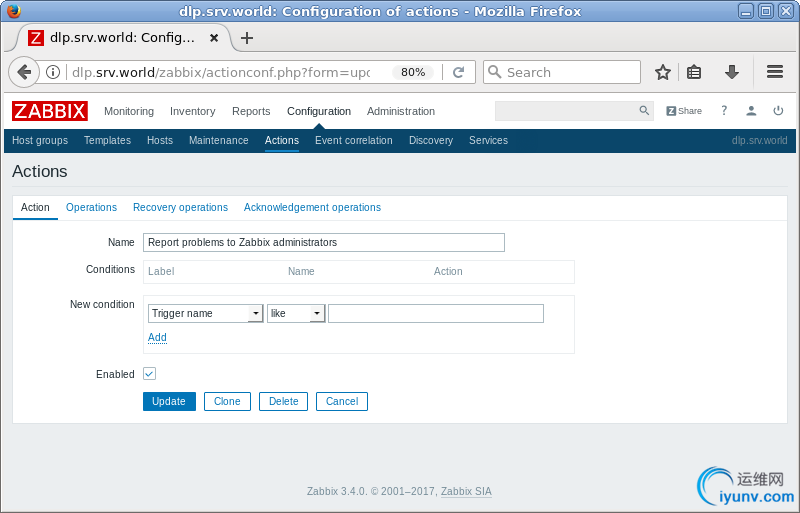Open the Trigger name condition dropdown

(x=205, y=313)
